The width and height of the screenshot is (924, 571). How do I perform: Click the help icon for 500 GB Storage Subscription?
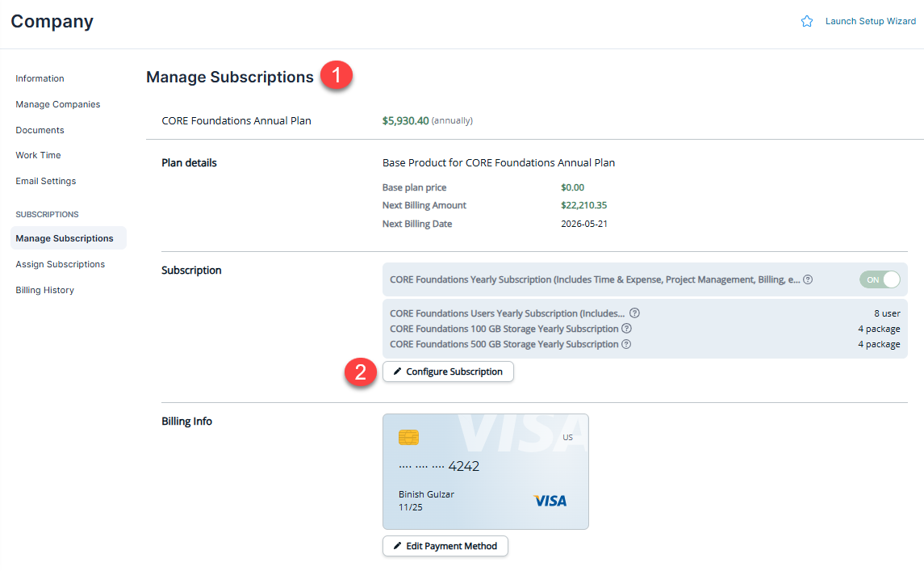(x=626, y=344)
